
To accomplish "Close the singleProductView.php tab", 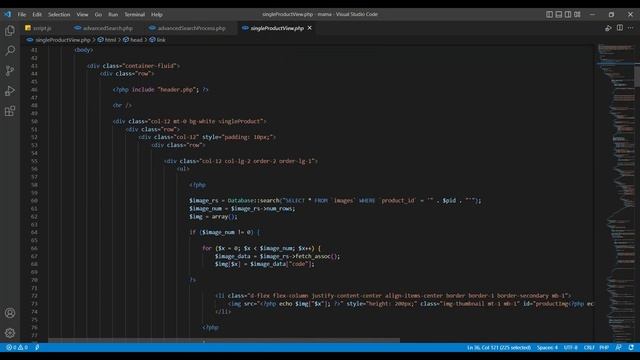I will pyautogui.click(x=310, y=28).
